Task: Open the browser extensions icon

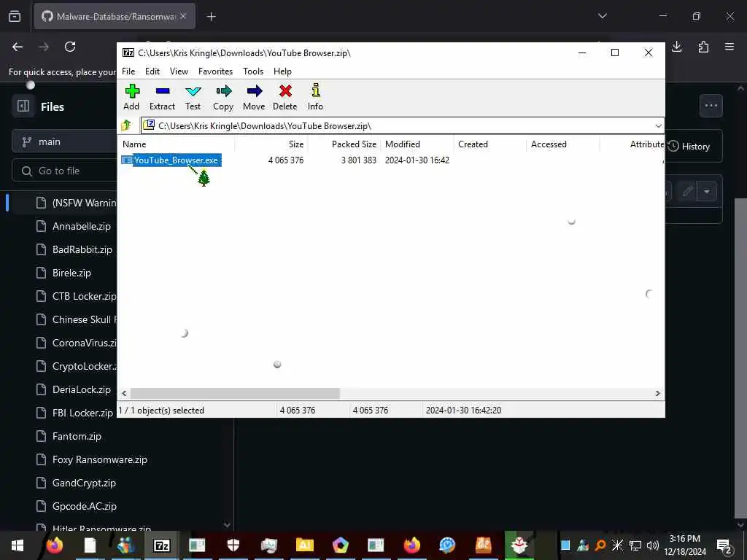Action: click(703, 47)
